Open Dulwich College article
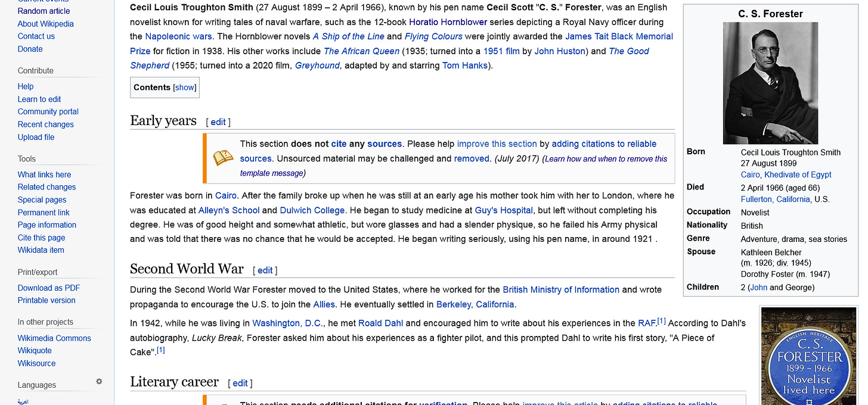 pos(312,210)
